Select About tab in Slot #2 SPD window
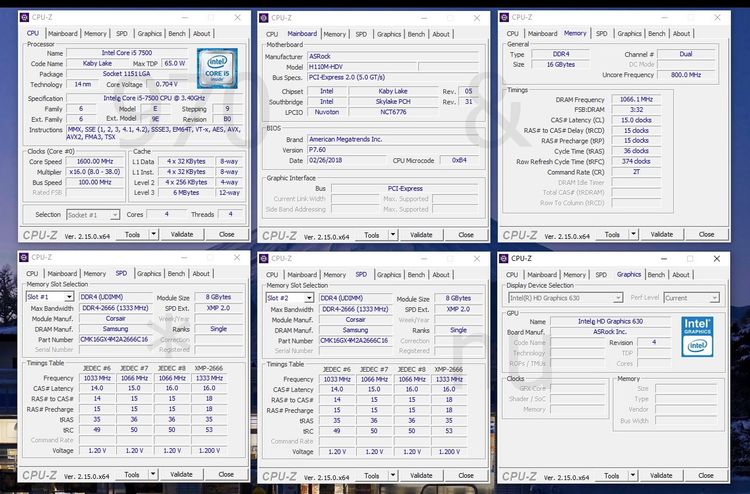Image resolution: width=750 pixels, height=494 pixels. tap(441, 274)
